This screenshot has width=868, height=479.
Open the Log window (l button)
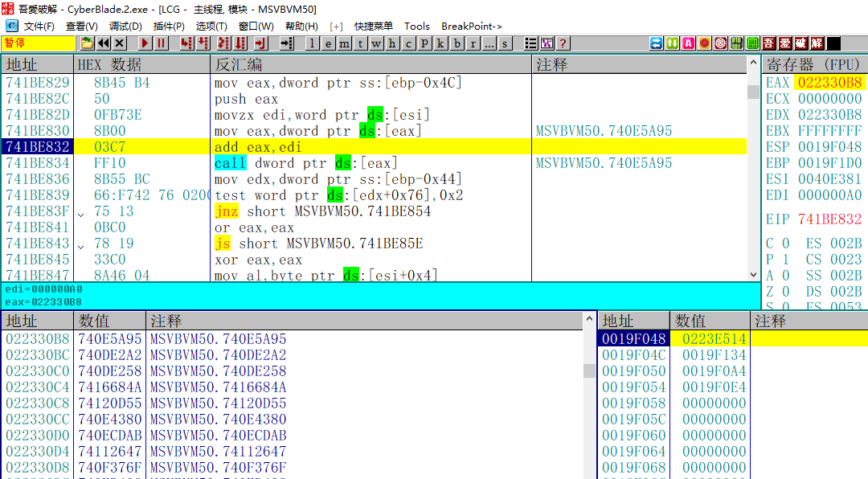(x=312, y=43)
